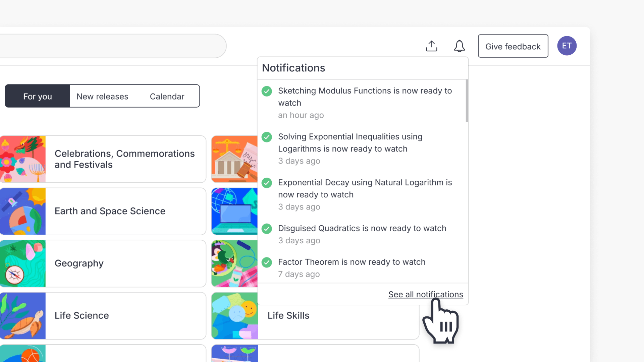
Task: Click the share/export icon
Action: 431,46
